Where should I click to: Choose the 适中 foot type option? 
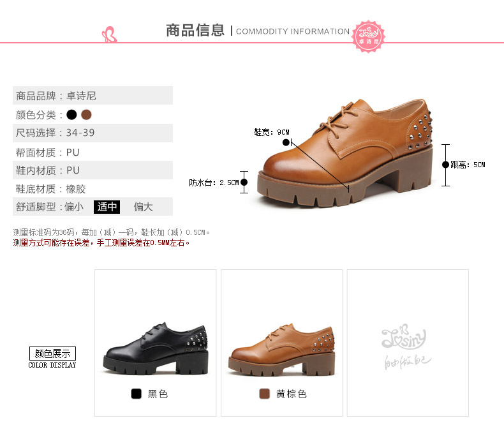[x=107, y=207]
